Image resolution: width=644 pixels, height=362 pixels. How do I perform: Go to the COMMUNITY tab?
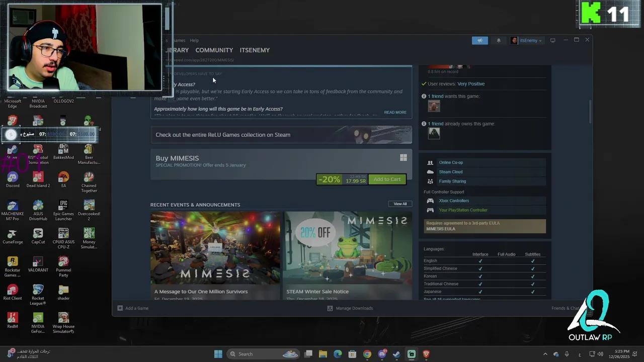coord(214,50)
